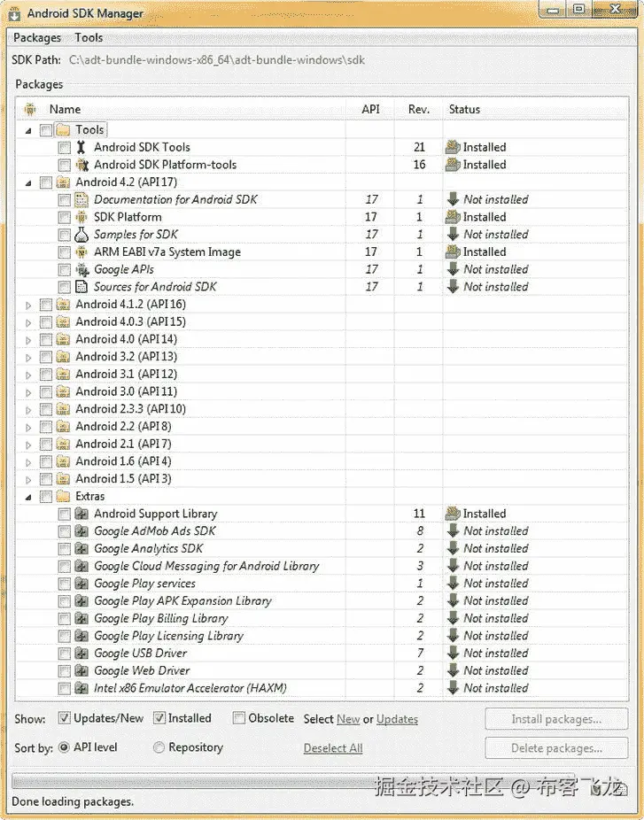644x820 pixels.
Task: Check the Android SDK Tools checkbox
Action: 65,148
